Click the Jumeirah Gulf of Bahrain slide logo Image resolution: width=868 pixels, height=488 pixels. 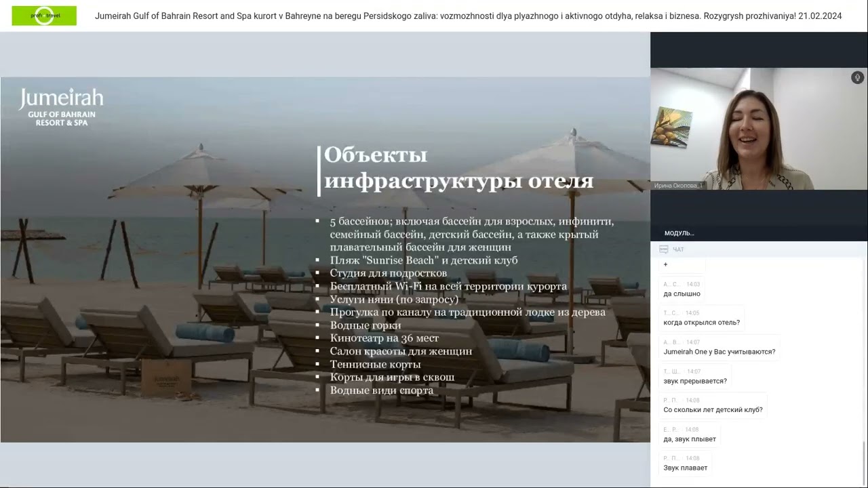[61, 107]
